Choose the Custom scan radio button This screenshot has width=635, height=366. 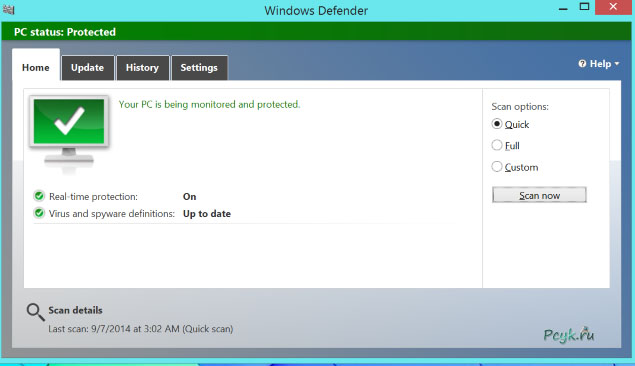click(x=497, y=166)
